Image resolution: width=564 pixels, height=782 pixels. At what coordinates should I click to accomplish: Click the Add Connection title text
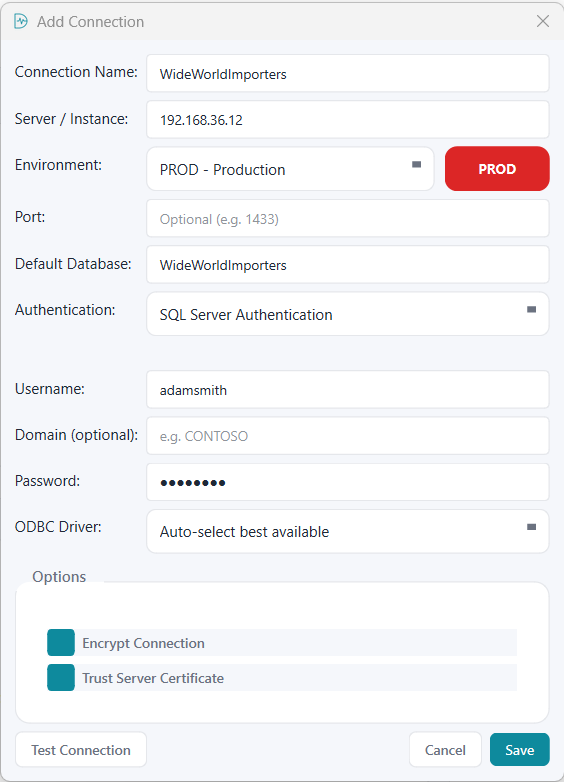click(90, 21)
